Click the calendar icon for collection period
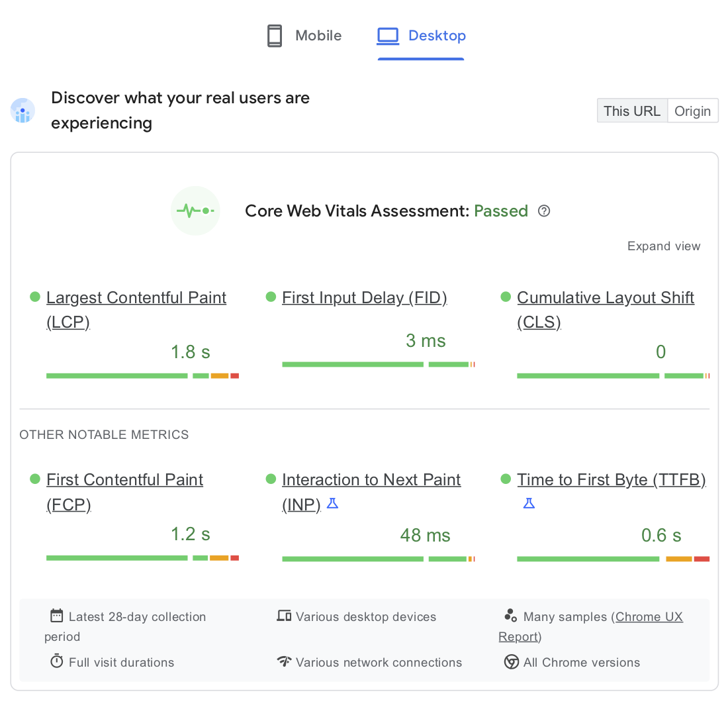 (56, 615)
